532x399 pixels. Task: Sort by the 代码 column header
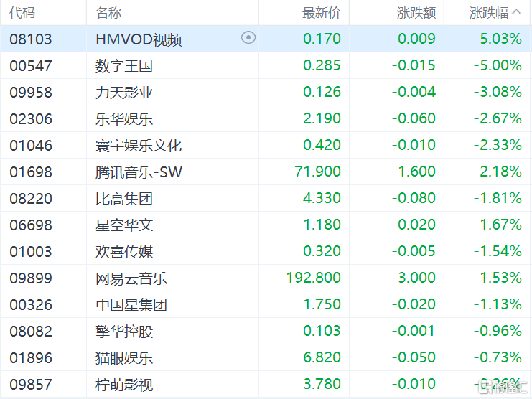(22, 13)
